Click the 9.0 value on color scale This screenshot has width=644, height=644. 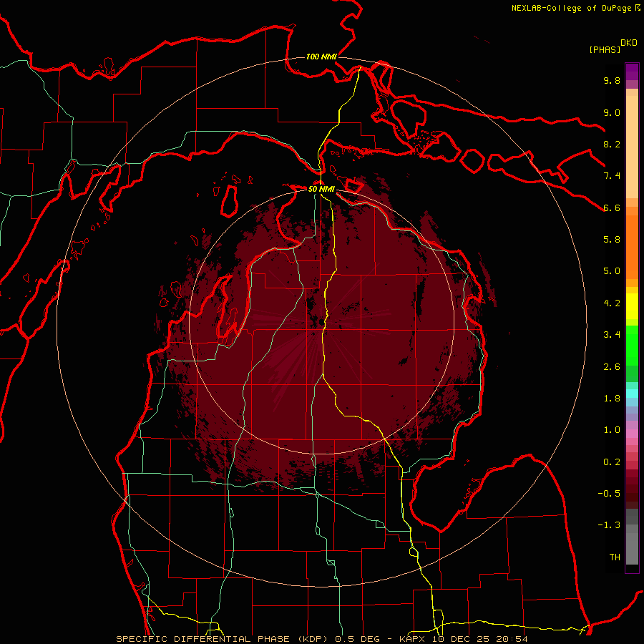pos(612,112)
